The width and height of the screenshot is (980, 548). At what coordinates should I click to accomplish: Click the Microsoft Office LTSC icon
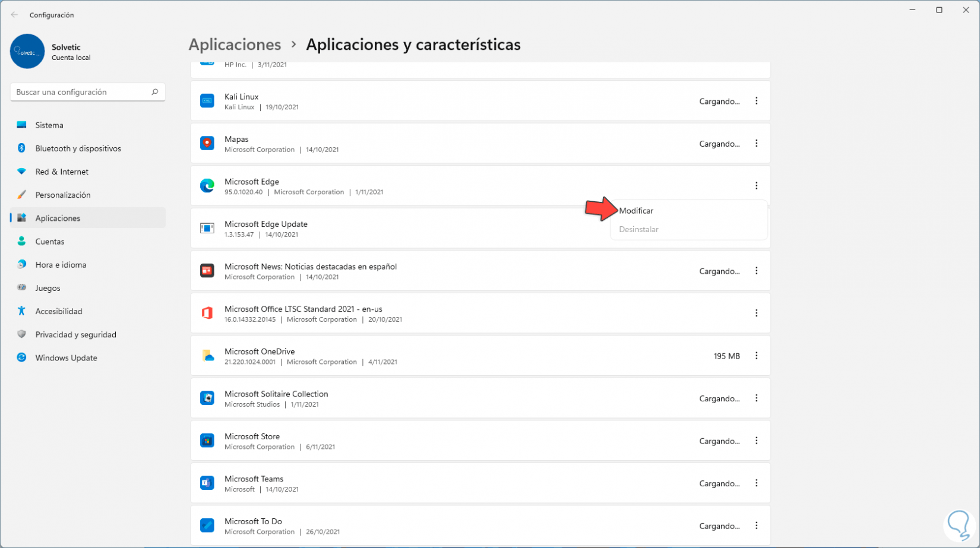207,313
